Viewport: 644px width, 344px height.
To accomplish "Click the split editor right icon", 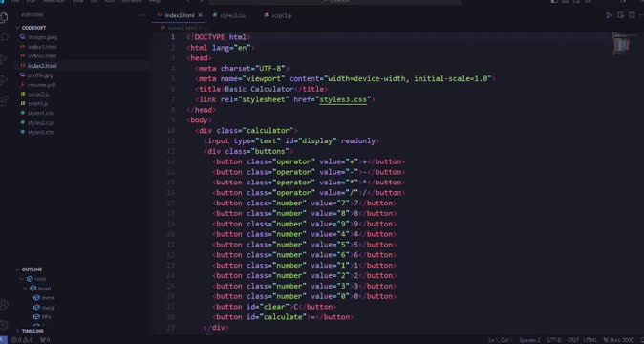I will (632, 15).
